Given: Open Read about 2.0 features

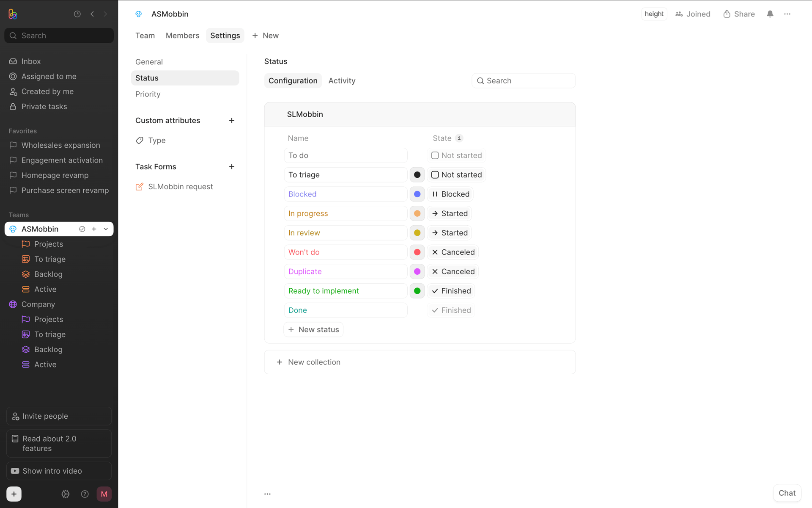Looking at the screenshot, I should pos(59,444).
